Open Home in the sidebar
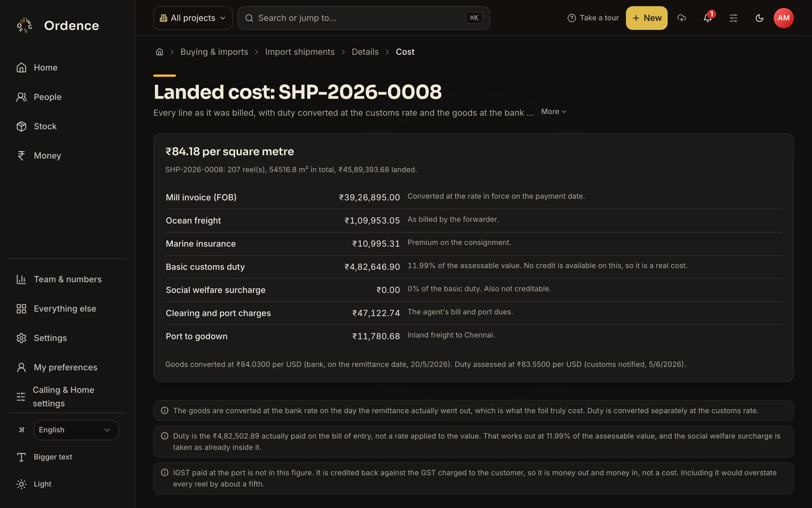812x508 pixels. 67,67
